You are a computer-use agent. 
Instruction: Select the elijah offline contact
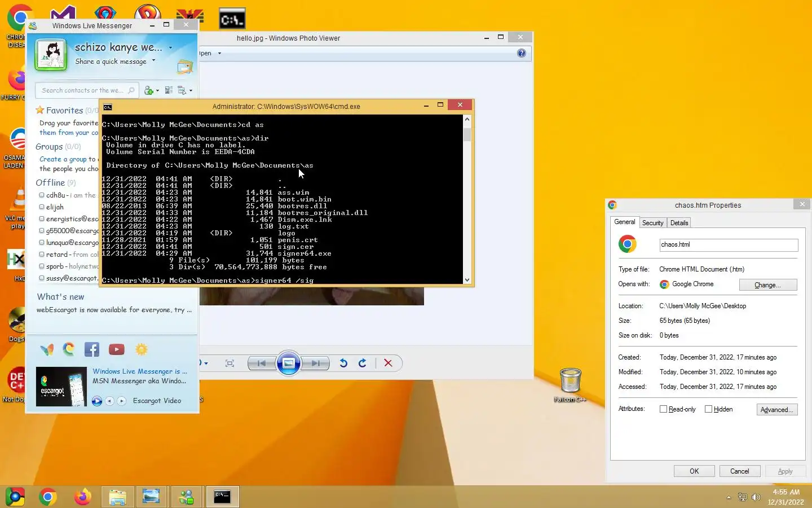55,207
